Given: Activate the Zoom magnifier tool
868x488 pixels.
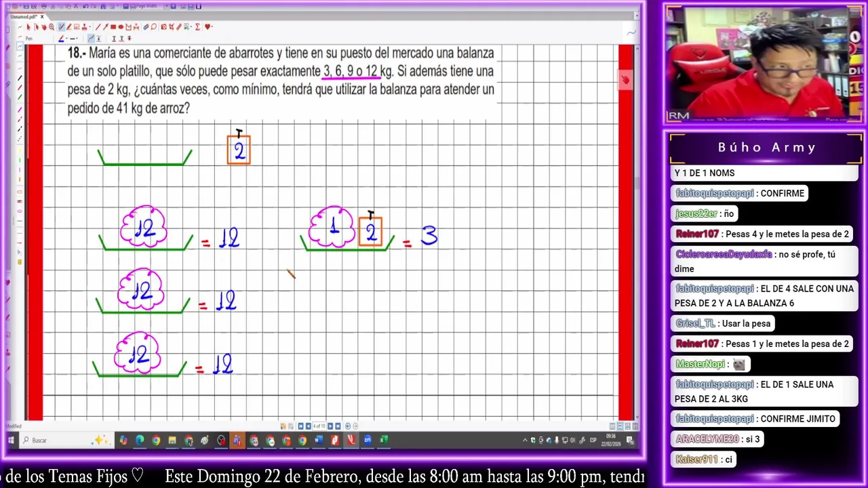Looking at the screenshot, I should 52,26.
